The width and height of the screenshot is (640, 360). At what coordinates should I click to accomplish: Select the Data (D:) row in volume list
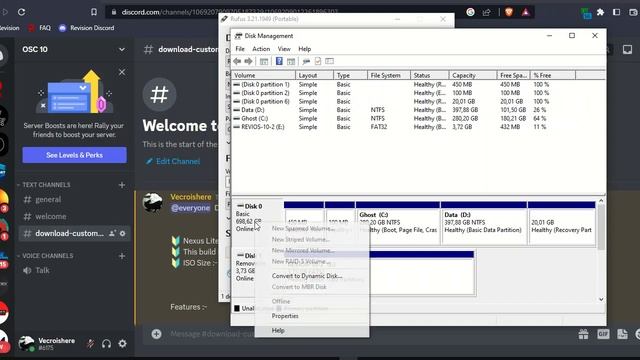(x=418, y=110)
